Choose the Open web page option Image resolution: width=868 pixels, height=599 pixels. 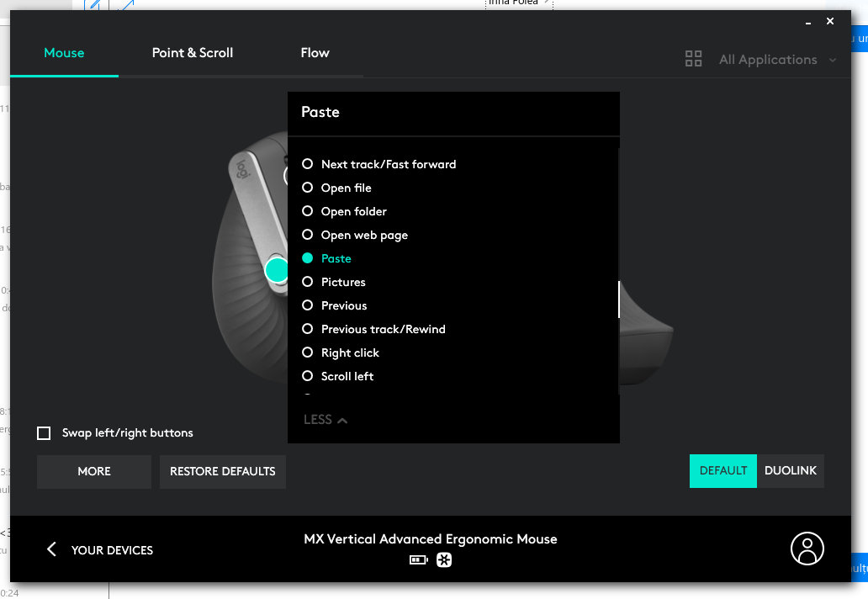click(x=308, y=235)
